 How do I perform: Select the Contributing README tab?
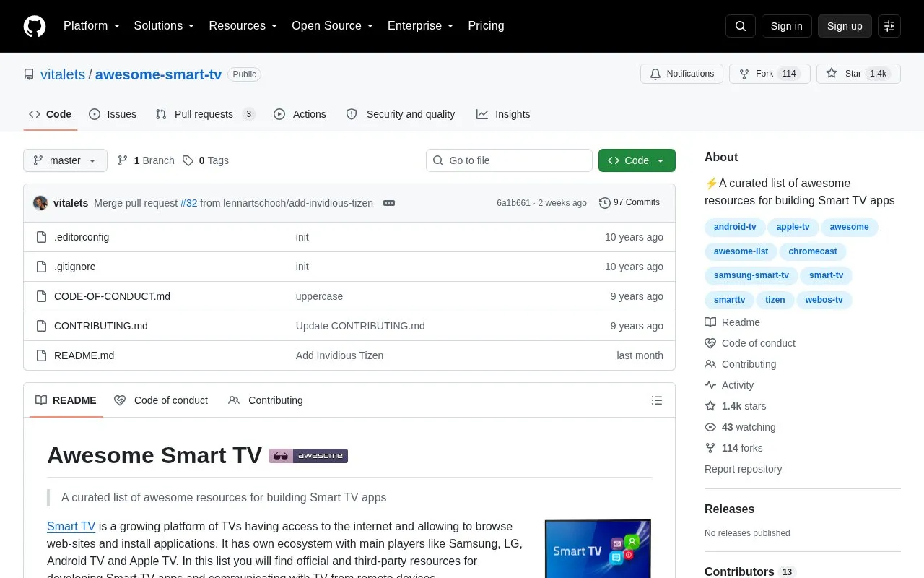pos(266,400)
